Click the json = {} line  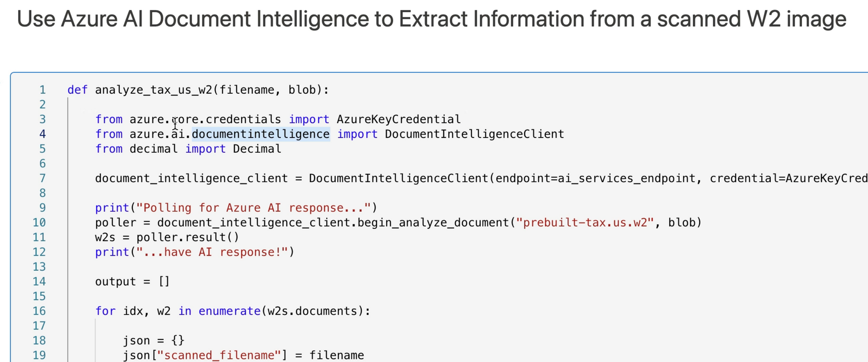point(153,341)
